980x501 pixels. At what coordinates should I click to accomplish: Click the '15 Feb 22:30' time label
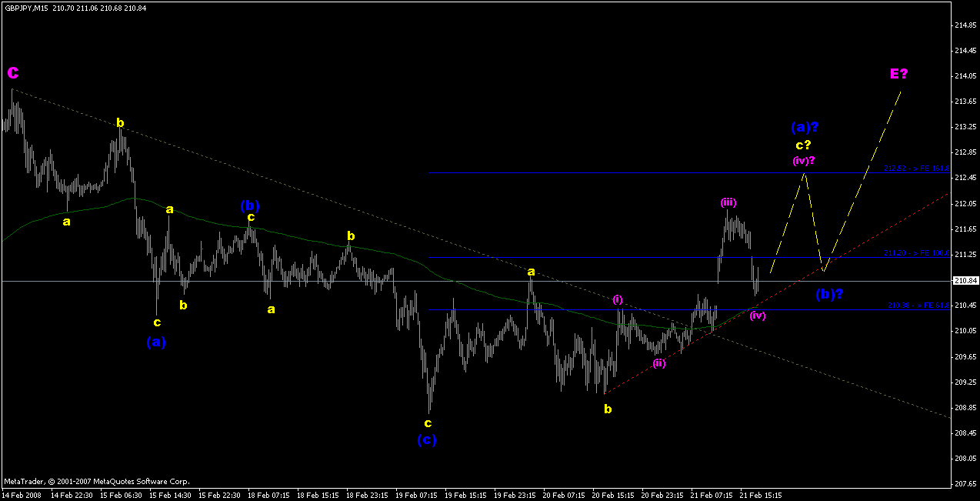pyautogui.click(x=219, y=496)
